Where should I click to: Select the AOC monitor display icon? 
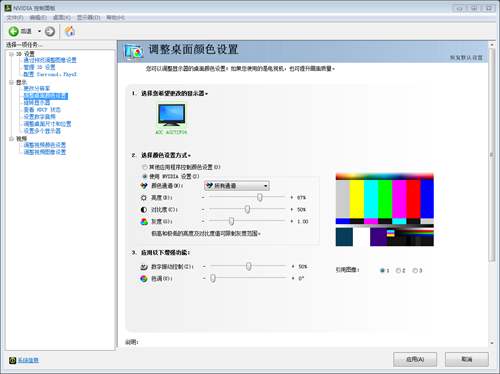click(x=171, y=115)
